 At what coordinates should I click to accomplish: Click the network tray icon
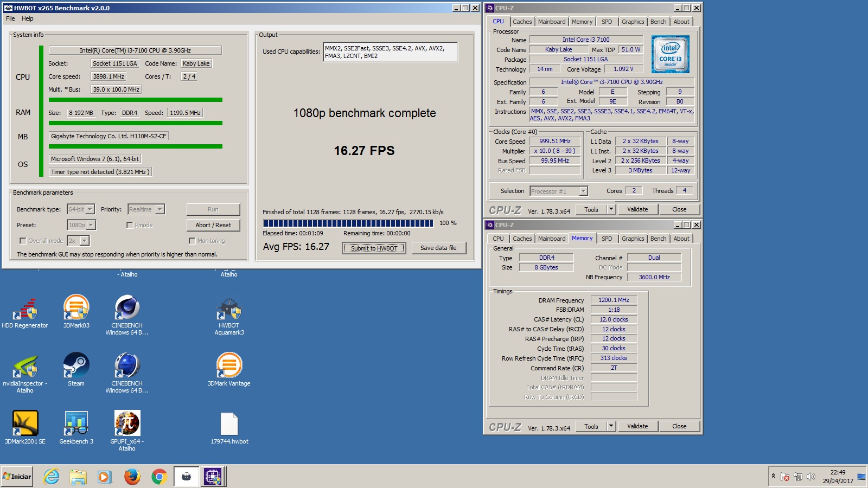(x=798, y=477)
